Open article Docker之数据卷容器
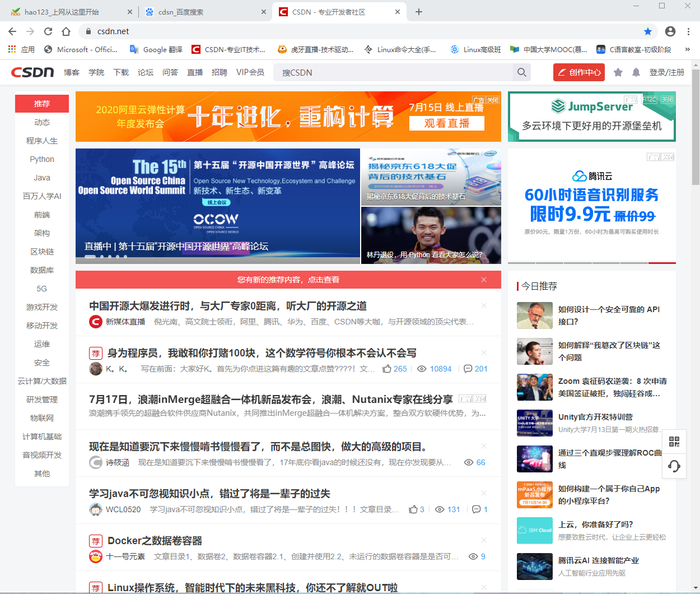This screenshot has width=700, height=594. point(155,541)
